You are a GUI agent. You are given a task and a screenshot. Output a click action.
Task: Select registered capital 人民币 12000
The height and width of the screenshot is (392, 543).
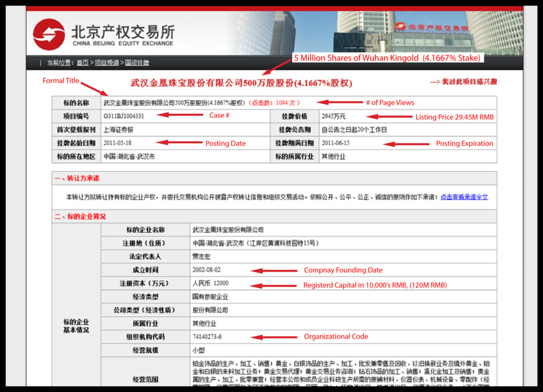click(x=210, y=284)
